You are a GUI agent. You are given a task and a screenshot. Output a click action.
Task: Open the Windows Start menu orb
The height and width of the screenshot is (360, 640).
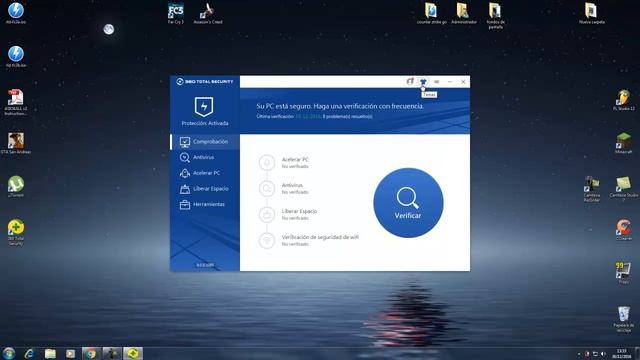[9, 353]
